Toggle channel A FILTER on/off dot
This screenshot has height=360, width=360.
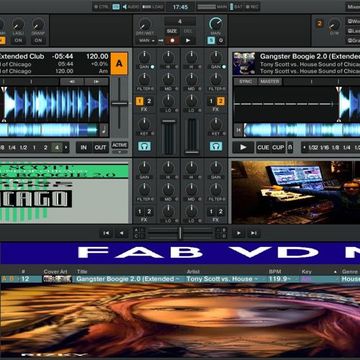tap(152, 89)
